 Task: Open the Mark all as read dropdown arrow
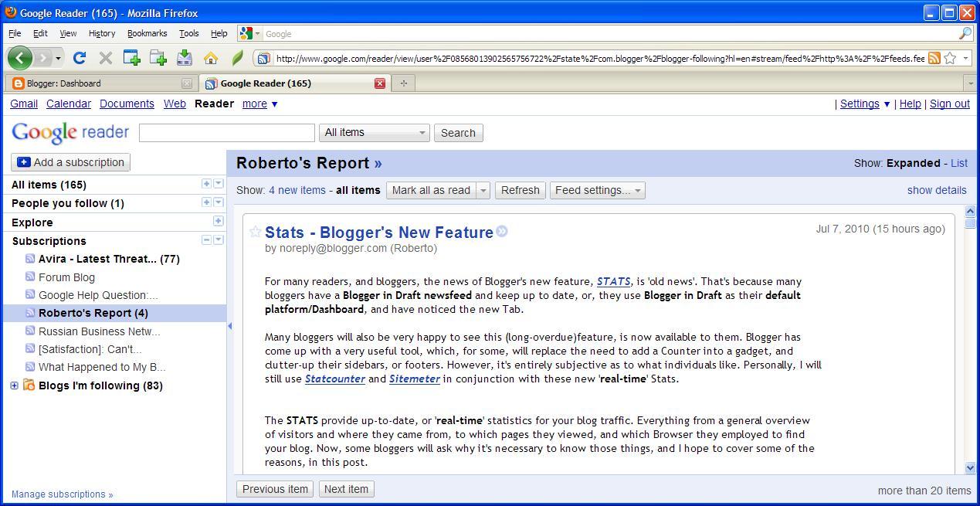pyautogui.click(x=483, y=190)
